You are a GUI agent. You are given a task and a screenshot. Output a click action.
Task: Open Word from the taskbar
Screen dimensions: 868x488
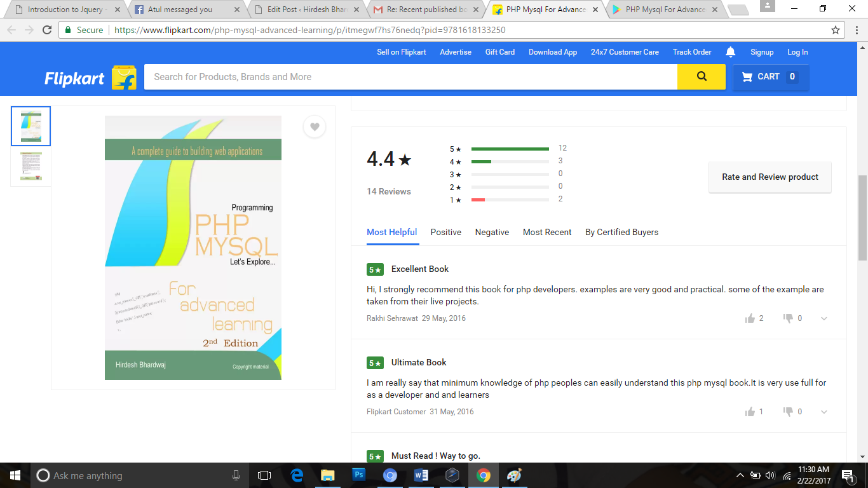[x=421, y=475]
